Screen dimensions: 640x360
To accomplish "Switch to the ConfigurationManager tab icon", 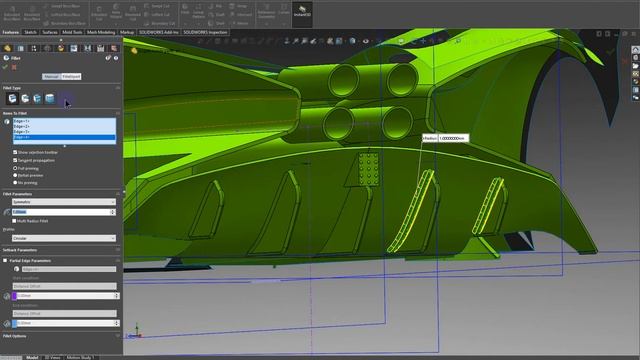I will [34, 48].
